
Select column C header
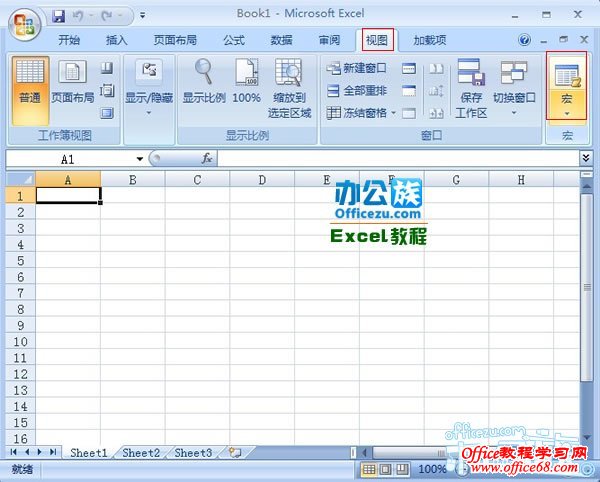[x=197, y=179]
